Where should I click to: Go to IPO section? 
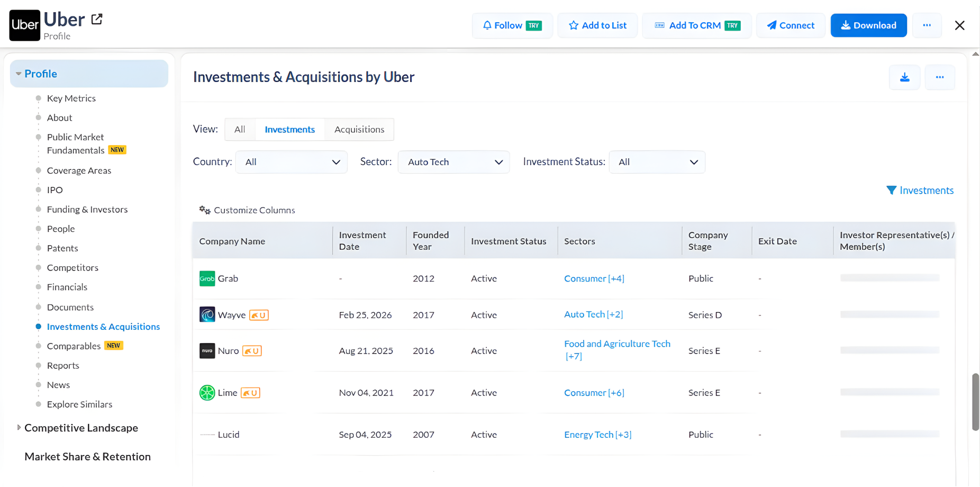pyautogui.click(x=55, y=190)
